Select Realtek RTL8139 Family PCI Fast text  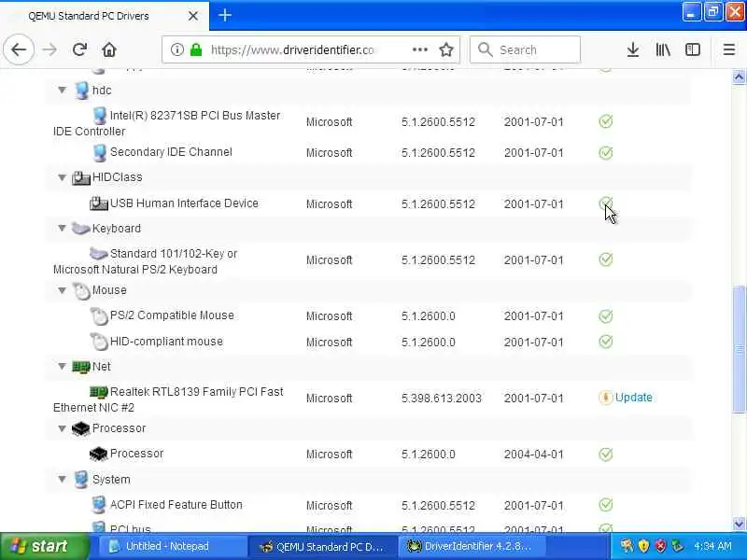(x=196, y=392)
